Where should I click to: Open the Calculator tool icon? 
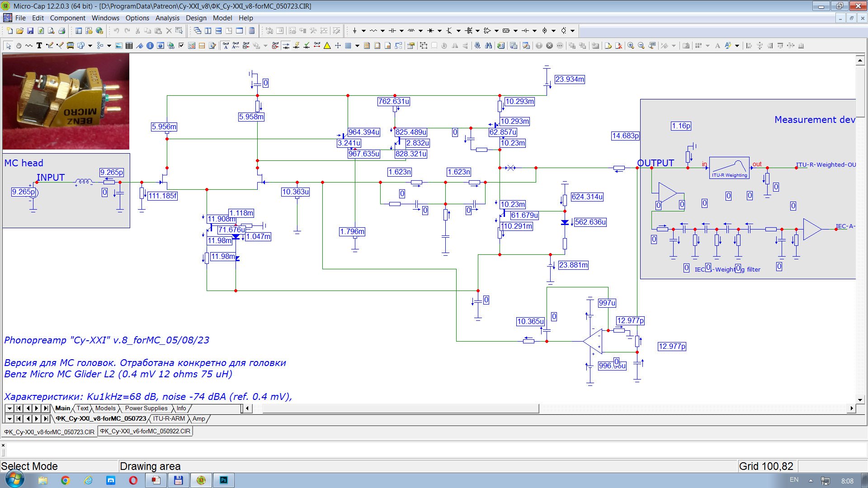pos(252,31)
